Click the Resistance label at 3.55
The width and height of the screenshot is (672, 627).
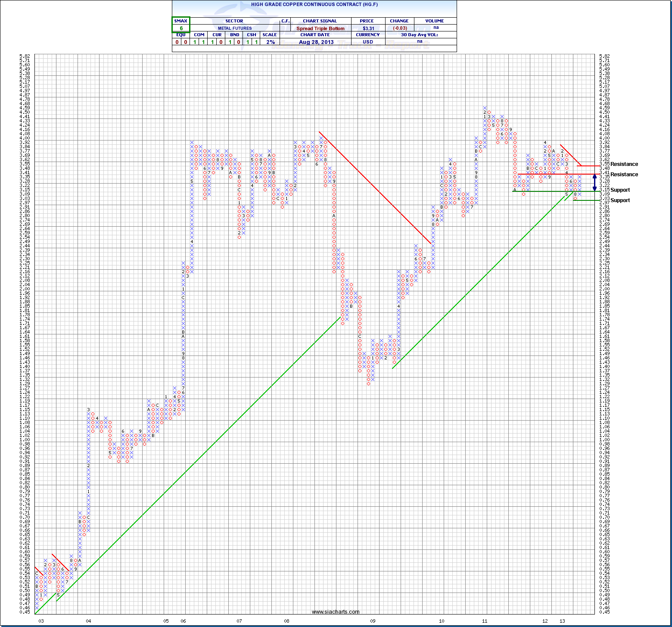[x=624, y=164]
